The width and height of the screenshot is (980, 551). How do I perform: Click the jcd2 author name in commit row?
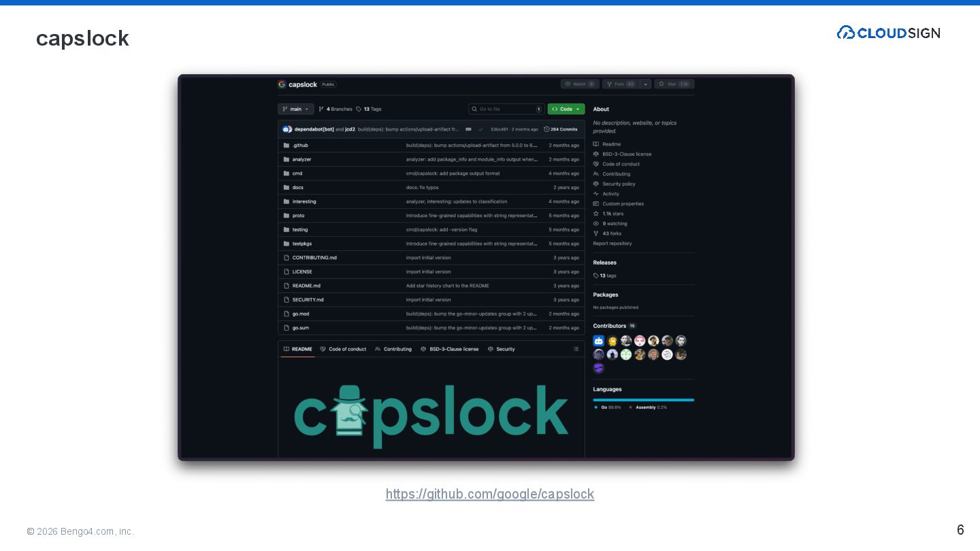350,129
